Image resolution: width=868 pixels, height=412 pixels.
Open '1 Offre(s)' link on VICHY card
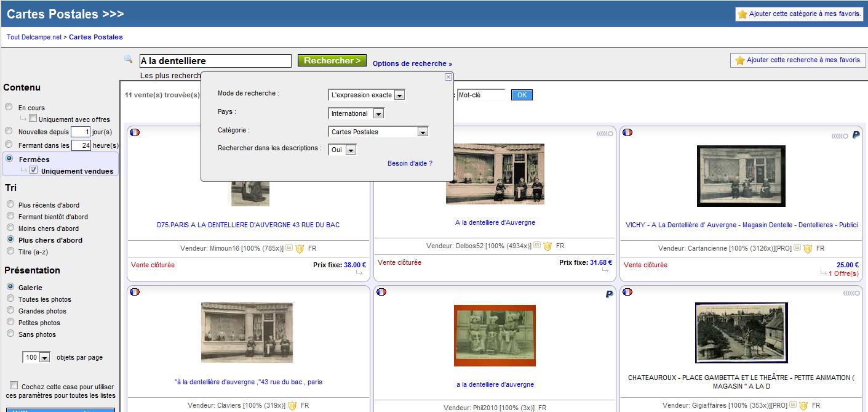coord(843,273)
